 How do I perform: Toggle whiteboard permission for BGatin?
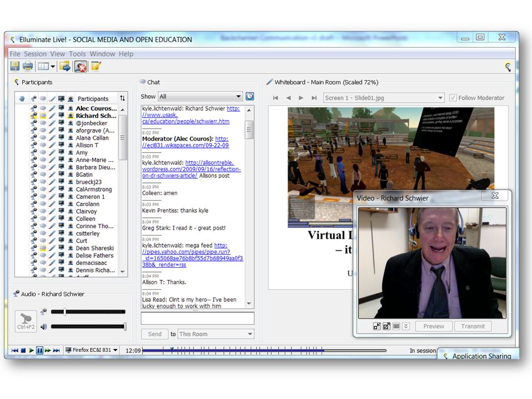pos(52,175)
